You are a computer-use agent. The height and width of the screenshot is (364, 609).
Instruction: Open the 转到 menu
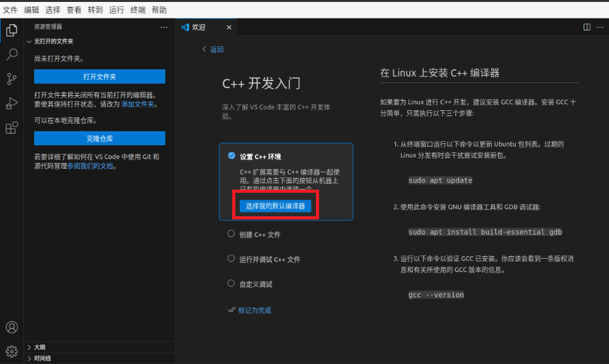[x=95, y=10]
